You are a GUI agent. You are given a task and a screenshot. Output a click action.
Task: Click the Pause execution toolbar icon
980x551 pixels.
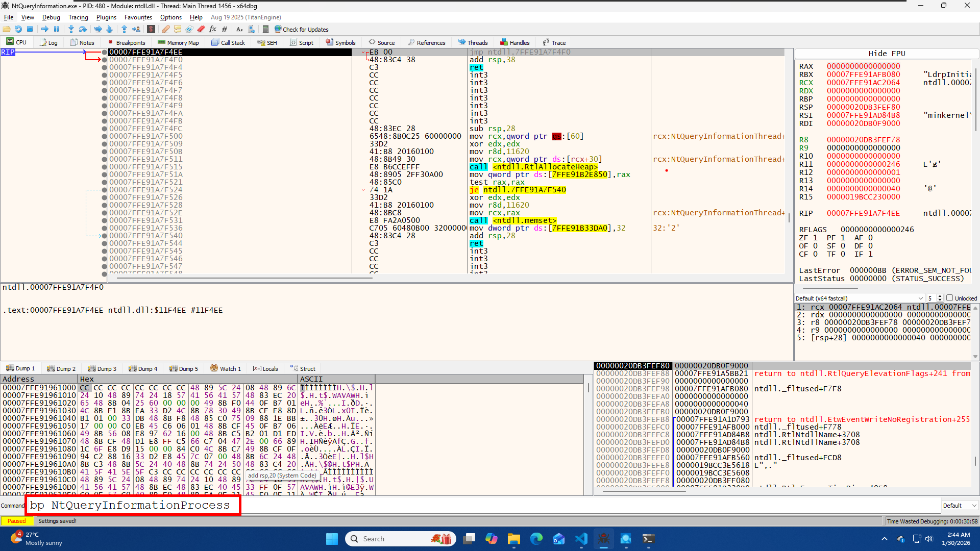[x=56, y=29]
